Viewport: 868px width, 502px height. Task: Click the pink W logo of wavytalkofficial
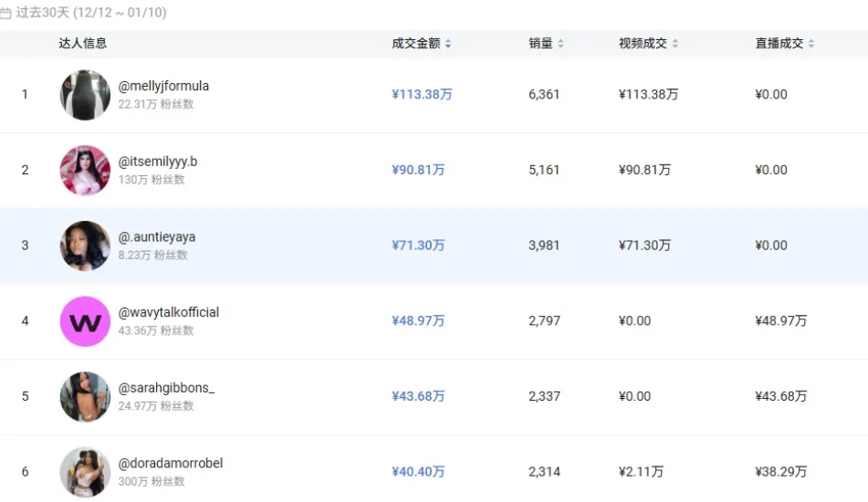coord(85,321)
